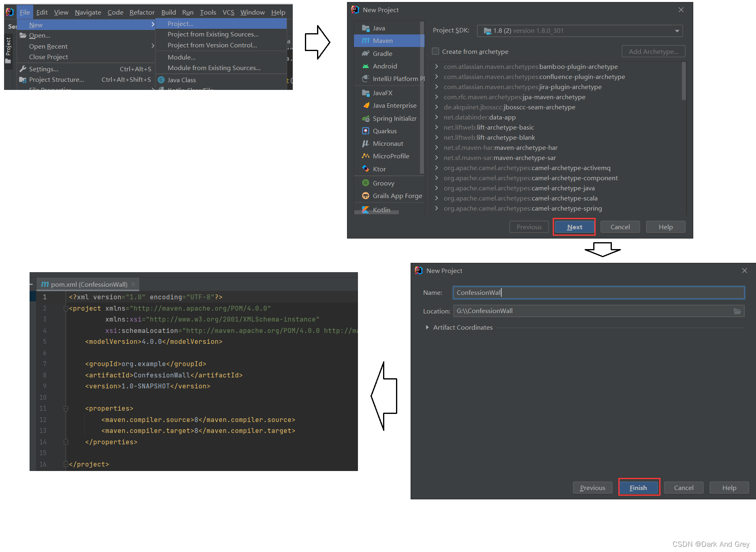Choose Module... in New submenu
Image resolution: width=756 pixels, height=552 pixels.
pyautogui.click(x=221, y=58)
